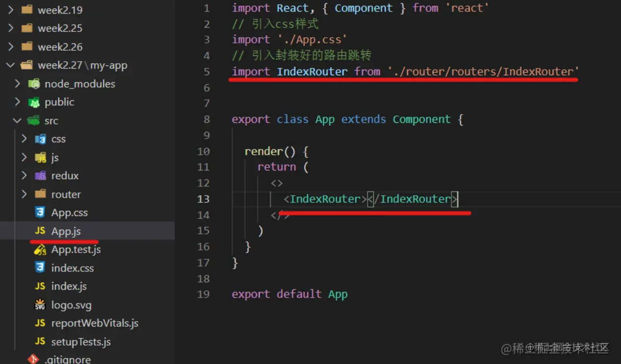Screen dimensions: 621x364
Task: Click 'render()' method name
Action: tap(270, 151)
